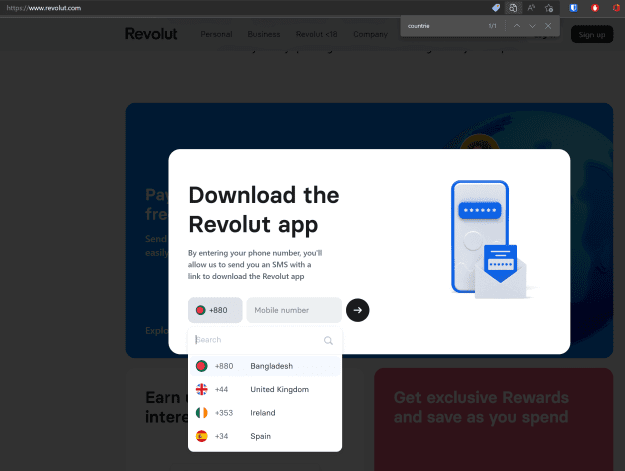Click the Get exclusive Rewards card

point(493,419)
